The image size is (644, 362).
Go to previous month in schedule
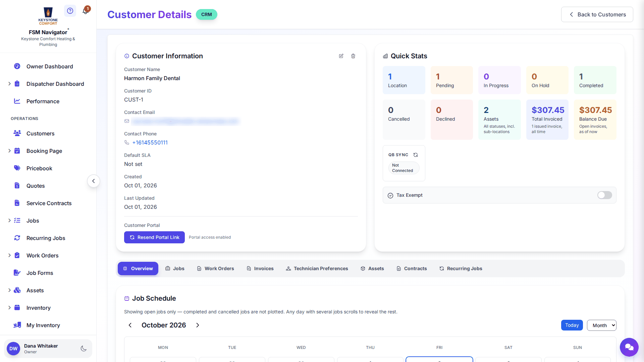pos(130,325)
